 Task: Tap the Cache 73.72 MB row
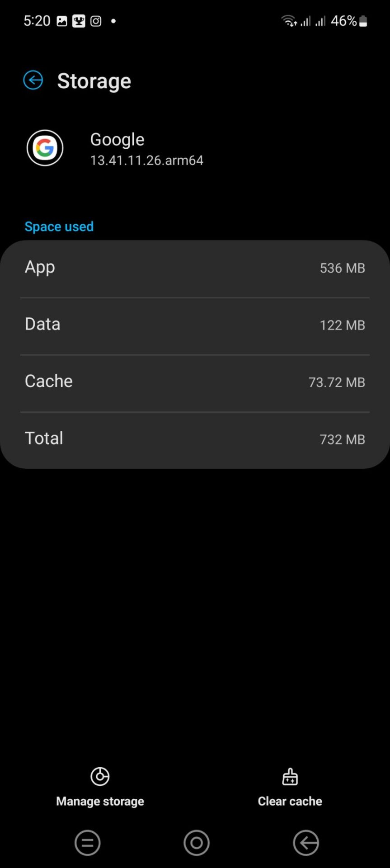tap(195, 382)
